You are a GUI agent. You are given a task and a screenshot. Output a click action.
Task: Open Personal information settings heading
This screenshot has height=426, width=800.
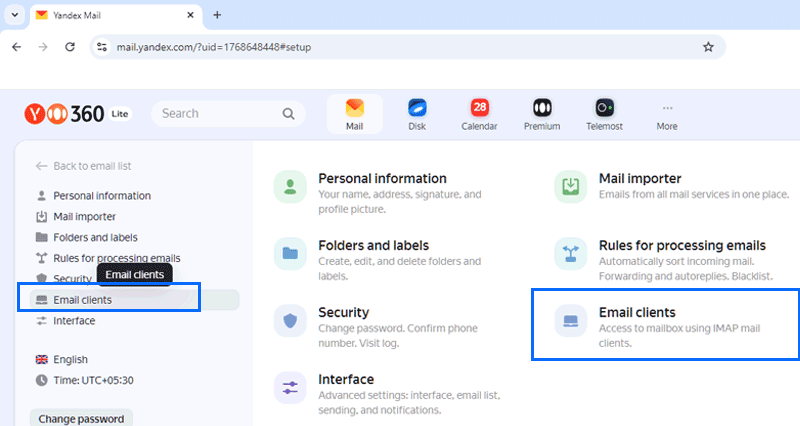click(x=382, y=179)
